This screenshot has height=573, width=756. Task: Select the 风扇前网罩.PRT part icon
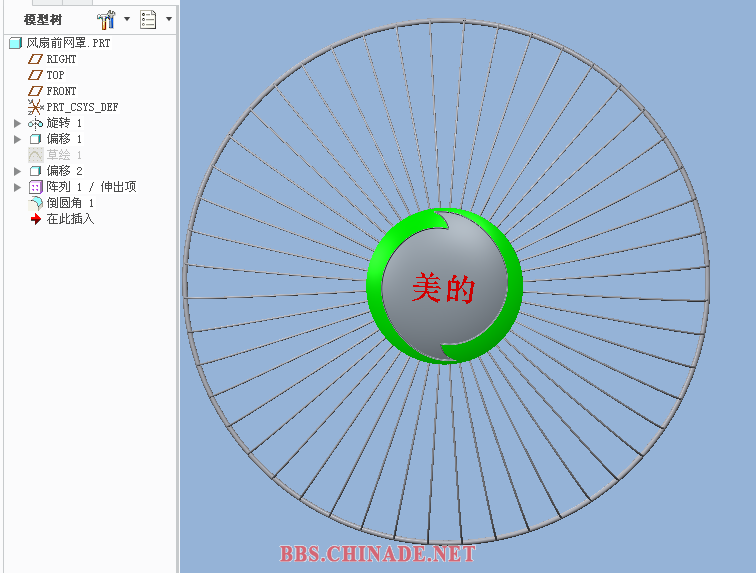coord(15,43)
